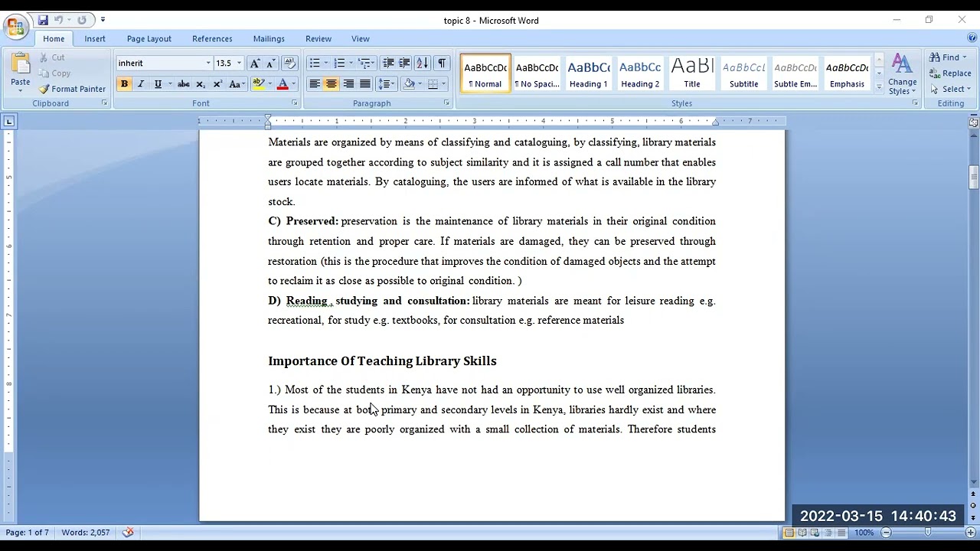
Task: Toggle Bold formatting off
Action: pyautogui.click(x=124, y=84)
